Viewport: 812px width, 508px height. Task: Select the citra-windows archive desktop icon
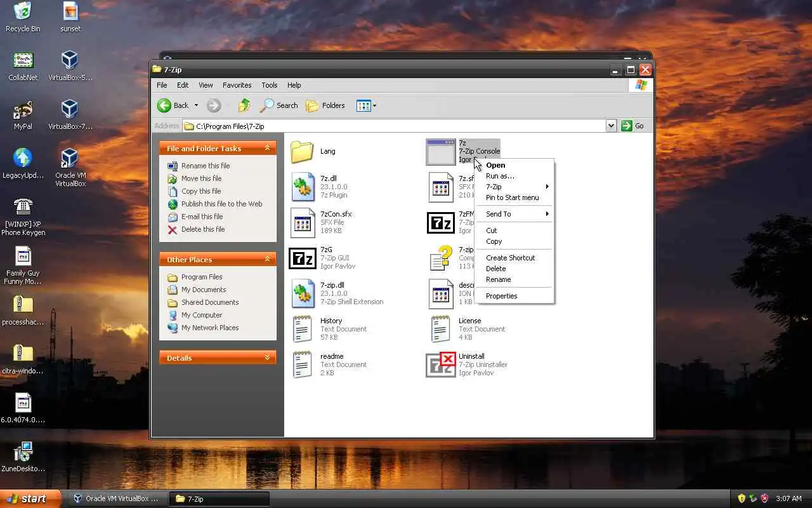click(23, 354)
